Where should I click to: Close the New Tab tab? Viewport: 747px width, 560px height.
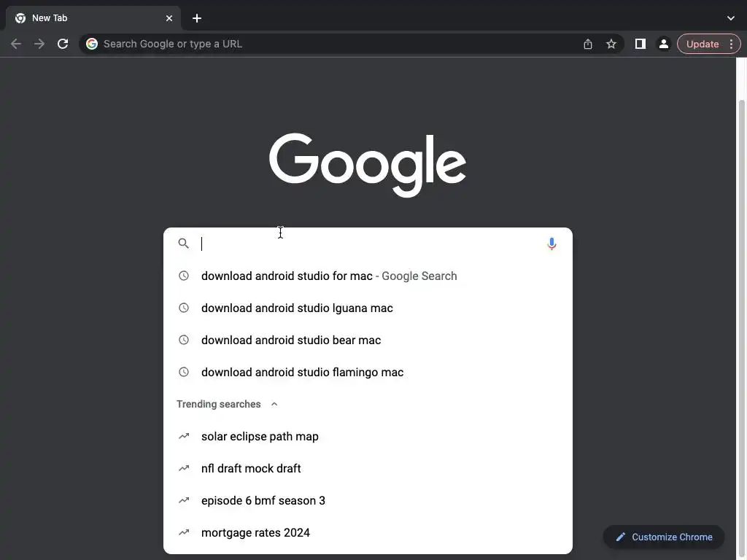point(169,18)
